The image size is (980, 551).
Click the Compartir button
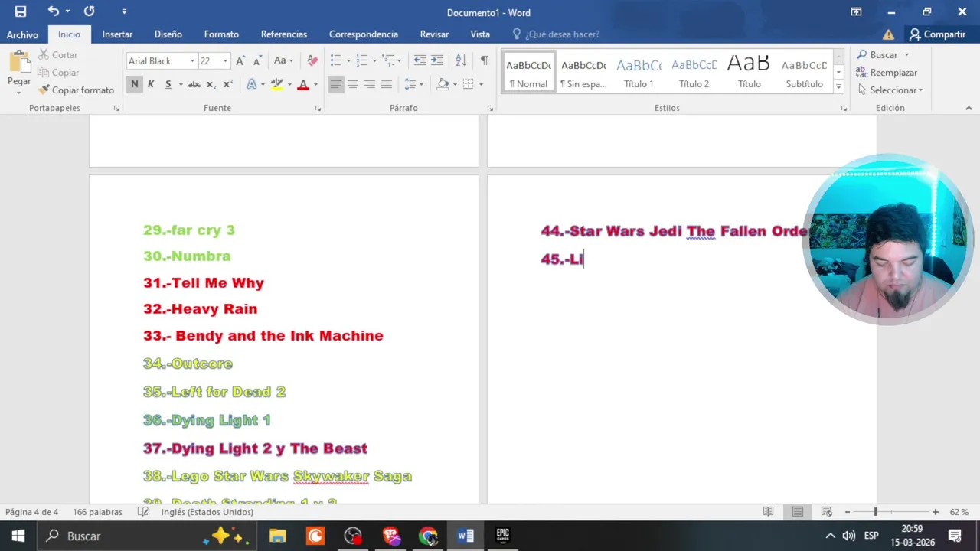[937, 34]
